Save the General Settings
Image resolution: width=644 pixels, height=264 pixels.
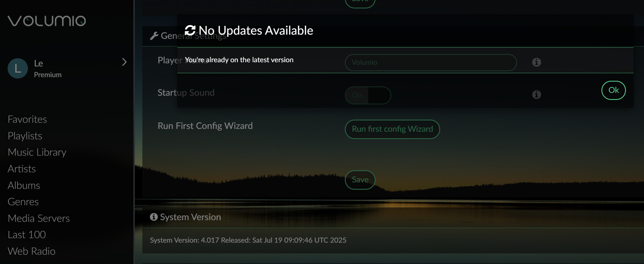click(x=360, y=180)
